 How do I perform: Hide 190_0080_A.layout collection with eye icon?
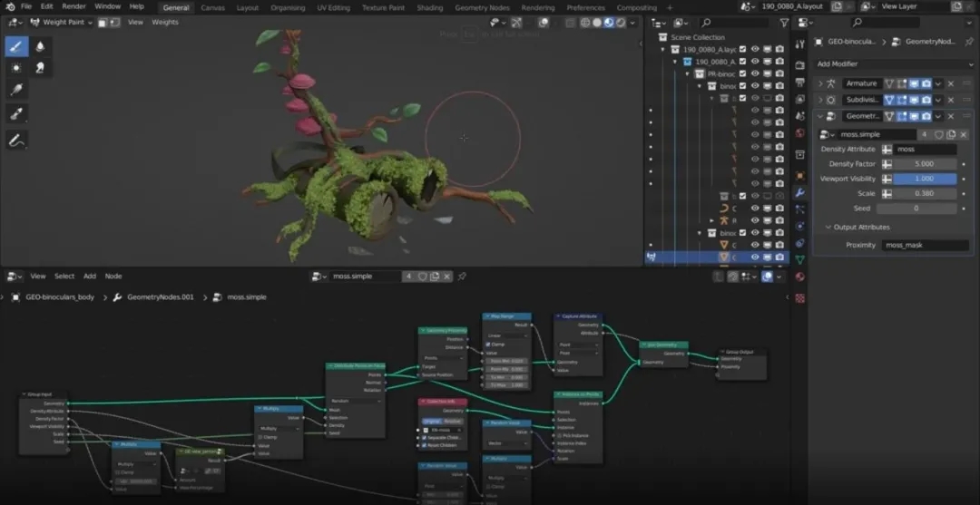[755, 49]
